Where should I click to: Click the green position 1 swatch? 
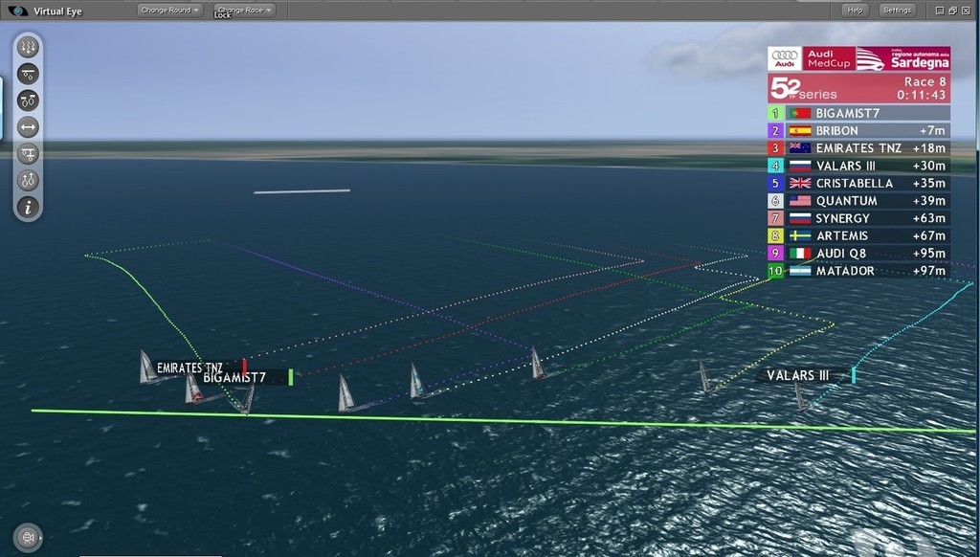775,113
